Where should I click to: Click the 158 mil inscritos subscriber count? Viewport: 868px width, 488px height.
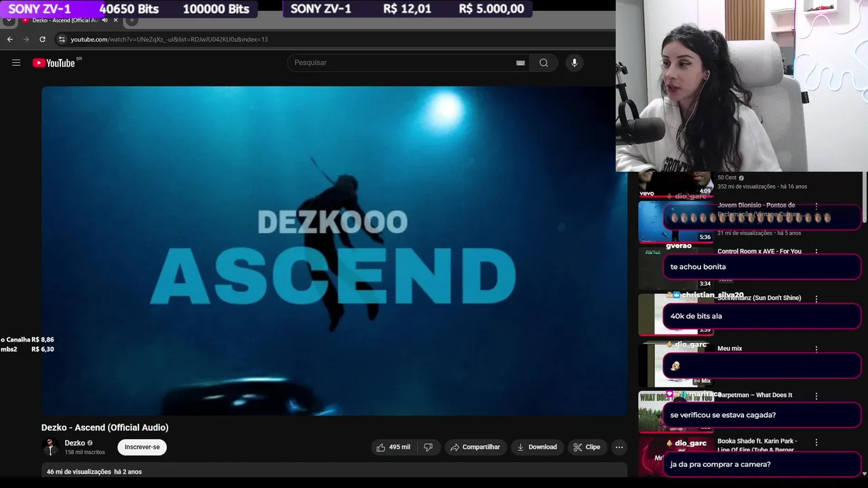pyautogui.click(x=85, y=452)
